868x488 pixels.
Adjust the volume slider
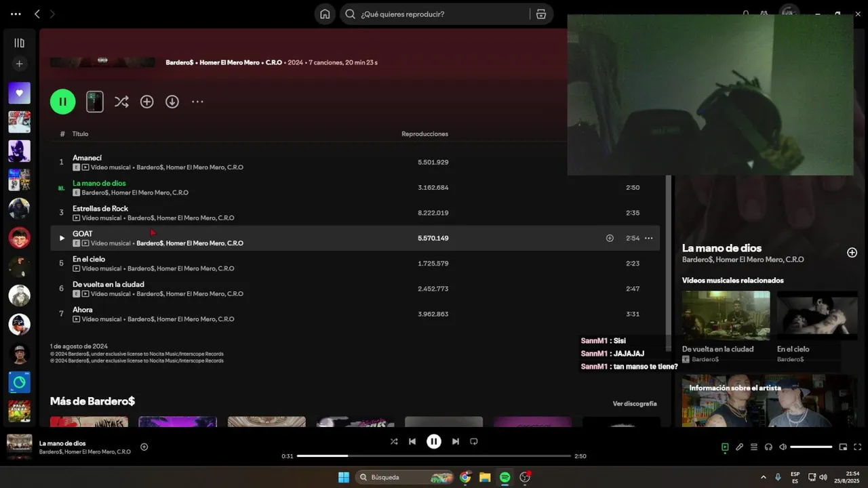(x=811, y=447)
